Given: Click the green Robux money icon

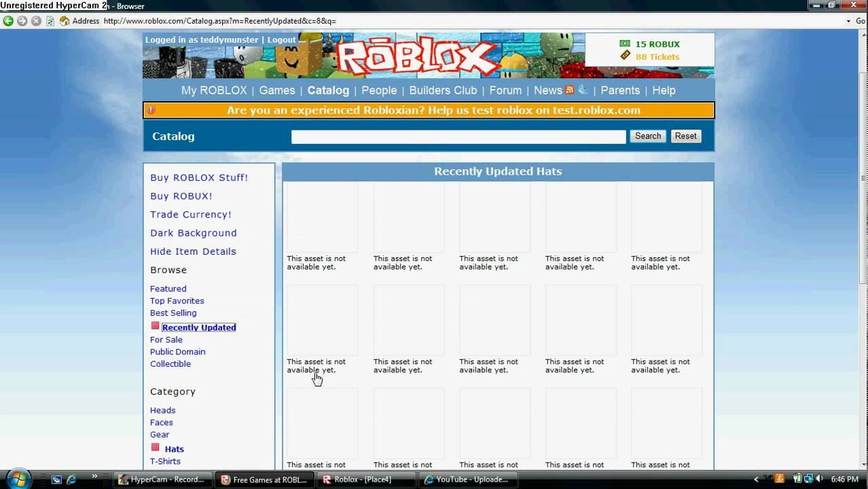Looking at the screenshot, I should click(625, 43).
